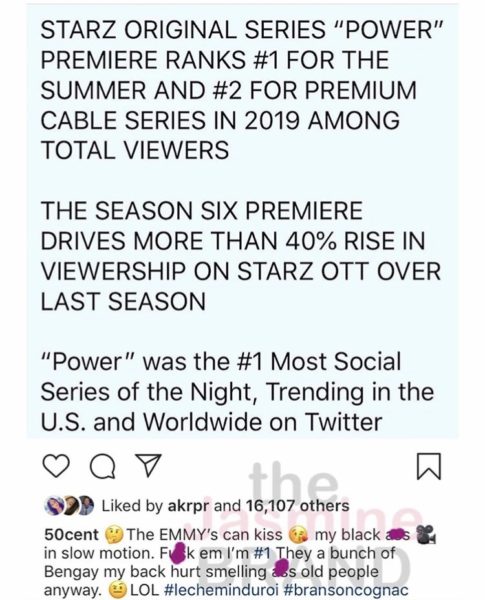Click the kissing face emoji in caption
This screenshot has height=600, width=485.
click(299, 535)
